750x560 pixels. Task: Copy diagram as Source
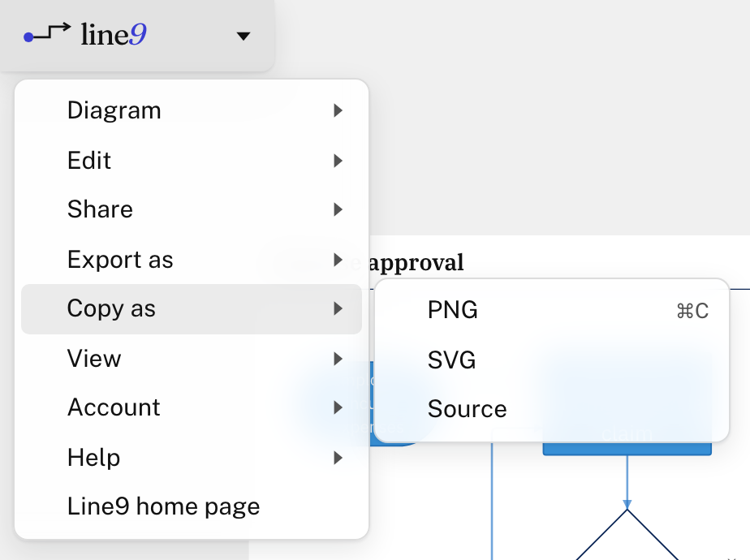pos(551,409)
